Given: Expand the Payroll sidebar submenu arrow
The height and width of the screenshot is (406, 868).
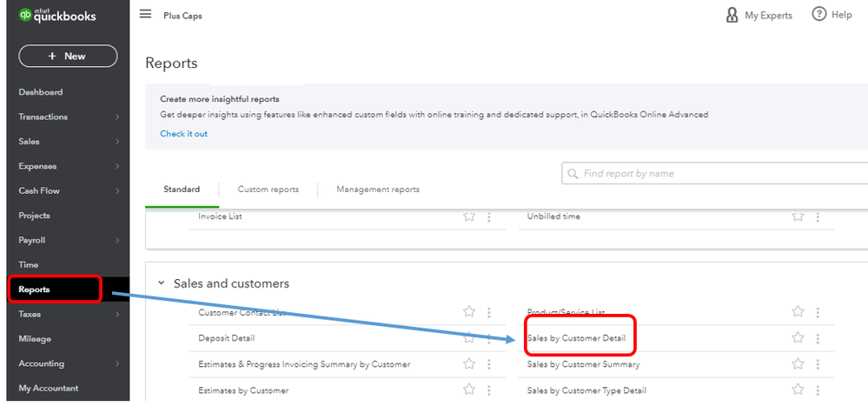Looking at the screenshot, I should point(117,240).
